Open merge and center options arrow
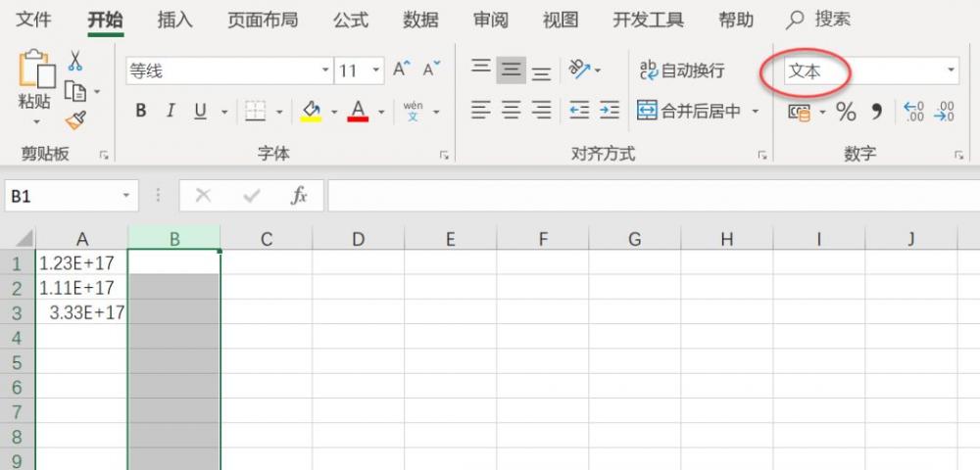980x470 pixels. pos(755,112)
